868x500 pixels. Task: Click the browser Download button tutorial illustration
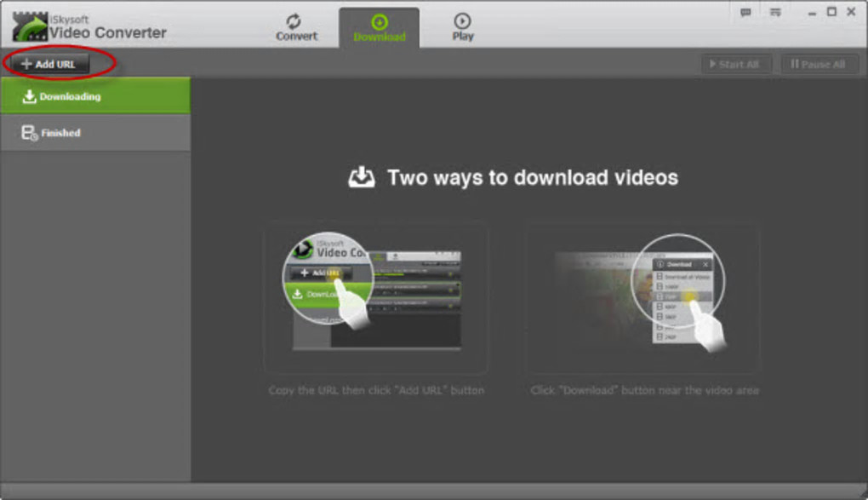click(642, 296)
